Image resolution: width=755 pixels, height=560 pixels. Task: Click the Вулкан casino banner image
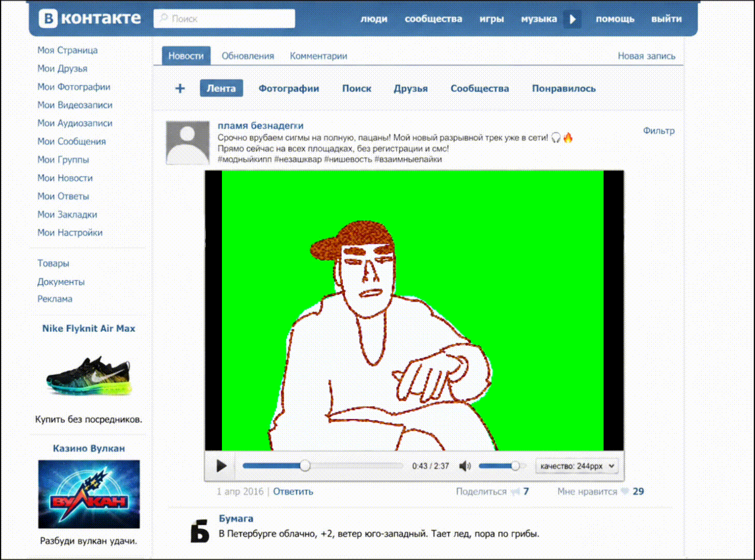click(89, 494)
